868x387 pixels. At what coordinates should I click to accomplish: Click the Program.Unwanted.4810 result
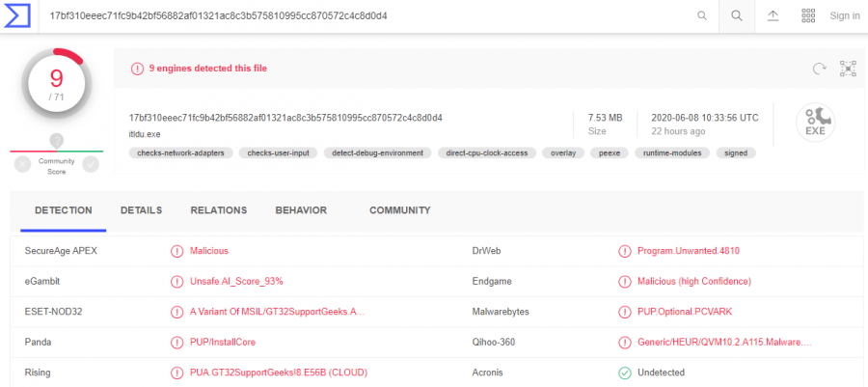click(689, 251)
